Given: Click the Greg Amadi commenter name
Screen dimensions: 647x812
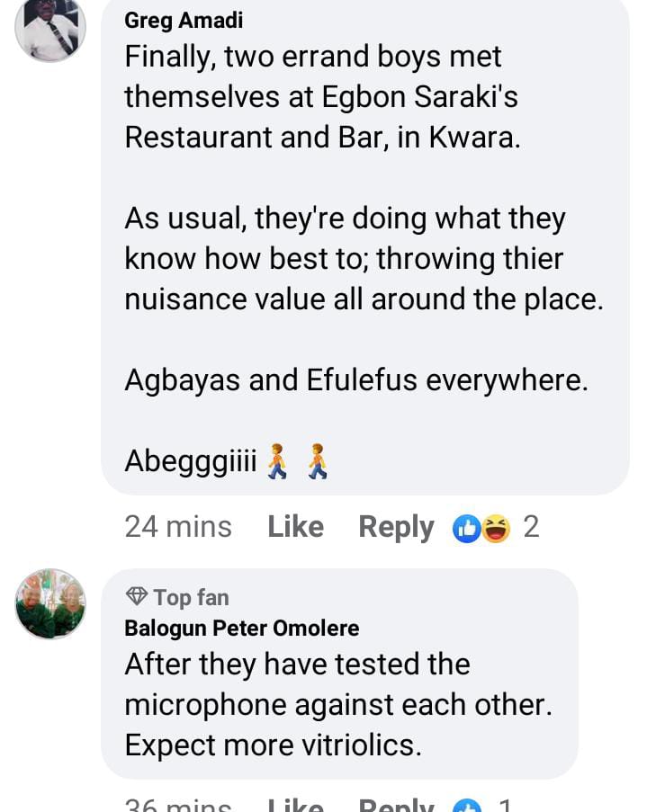Looking at the screenshot, I should tap(184, 20).
